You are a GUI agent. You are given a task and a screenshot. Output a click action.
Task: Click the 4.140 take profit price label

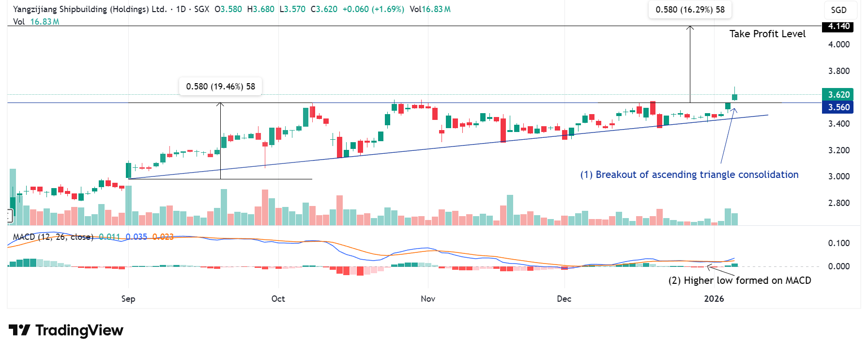coord(838,27)
